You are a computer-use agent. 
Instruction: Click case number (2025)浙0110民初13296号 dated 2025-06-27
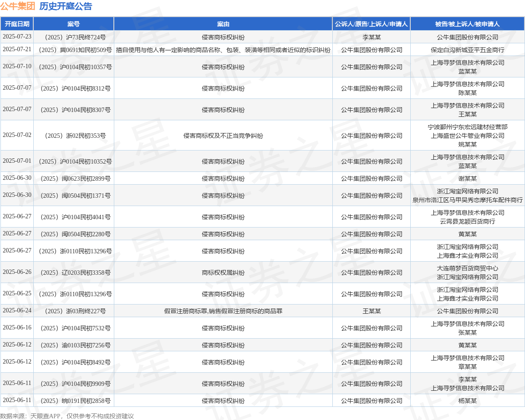tap(74, 251)
